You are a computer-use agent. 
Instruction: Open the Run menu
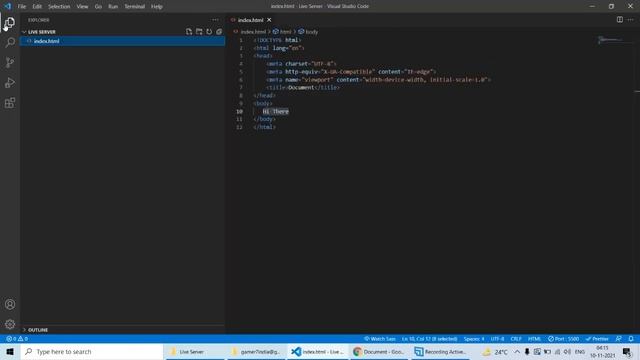pos(113,7)
